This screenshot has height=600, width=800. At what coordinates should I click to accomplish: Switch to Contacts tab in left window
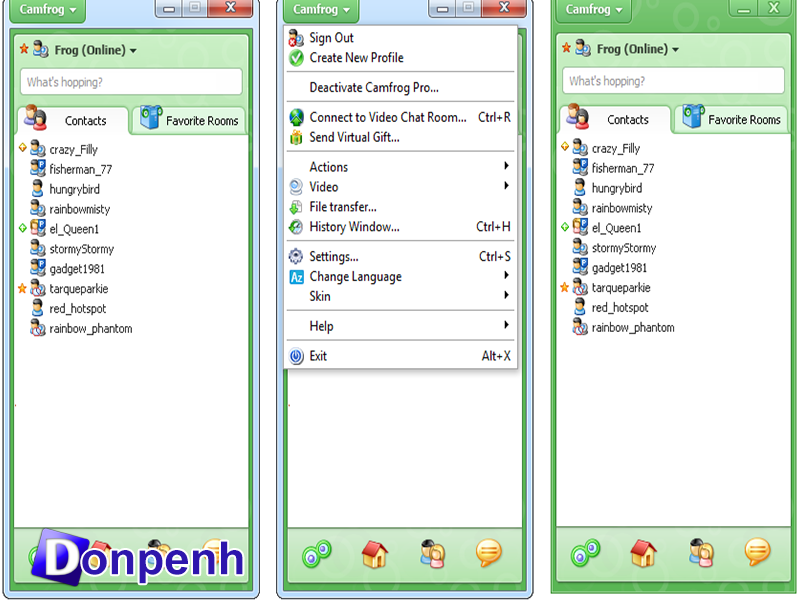(x=73, y=120)
